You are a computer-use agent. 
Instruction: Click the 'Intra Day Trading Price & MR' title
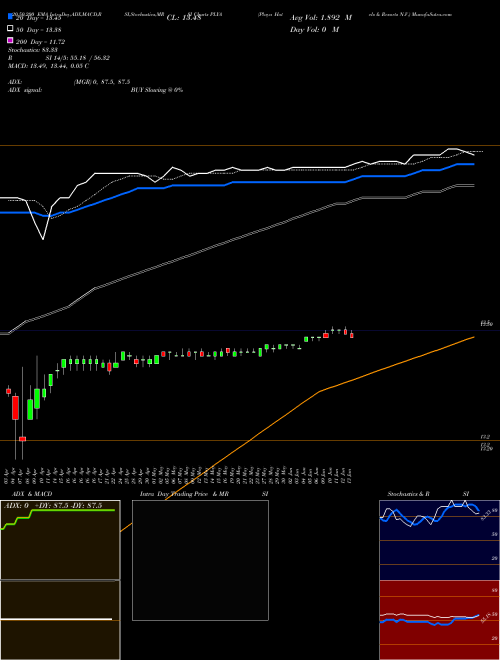pos(184,494)
